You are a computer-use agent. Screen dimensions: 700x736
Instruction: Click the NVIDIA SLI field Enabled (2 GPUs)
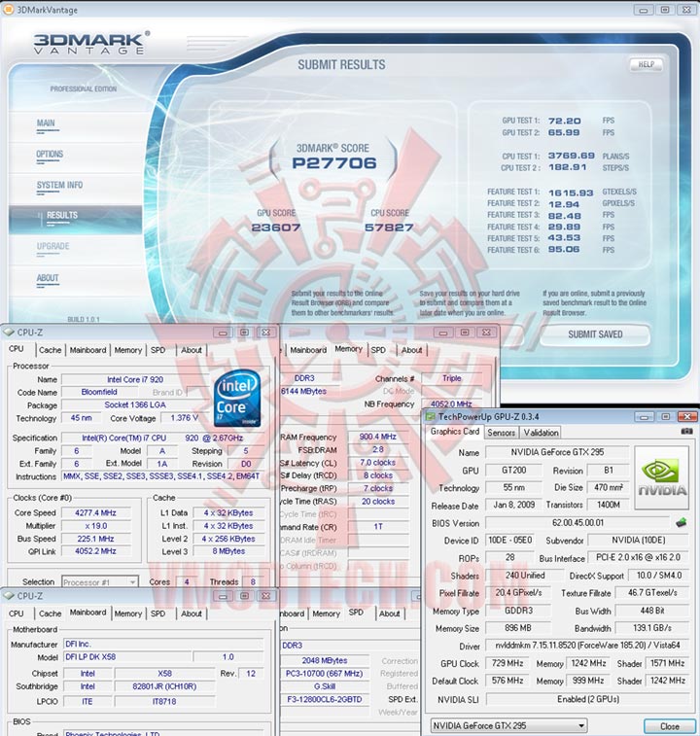coord(587,699)
